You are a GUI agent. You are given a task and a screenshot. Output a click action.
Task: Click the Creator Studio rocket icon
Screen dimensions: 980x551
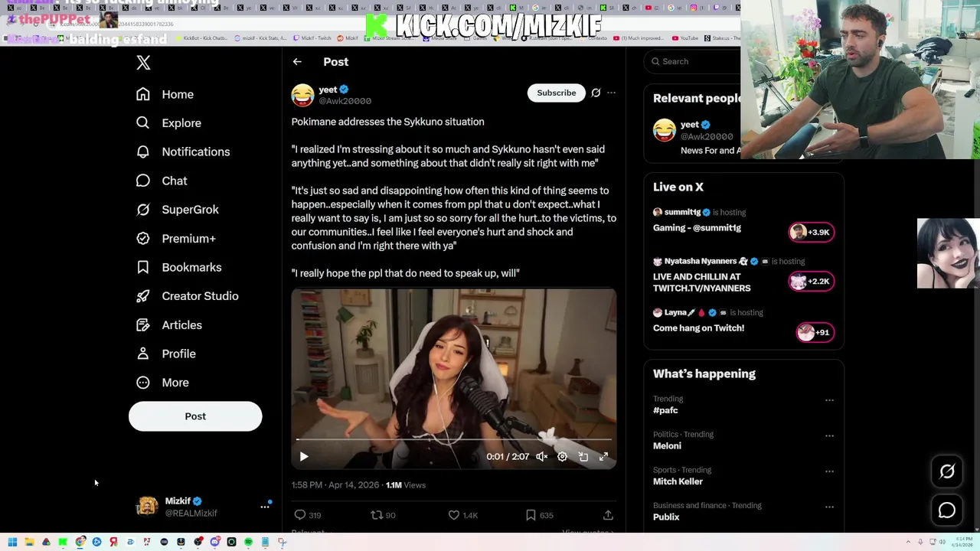coord(143,296)
